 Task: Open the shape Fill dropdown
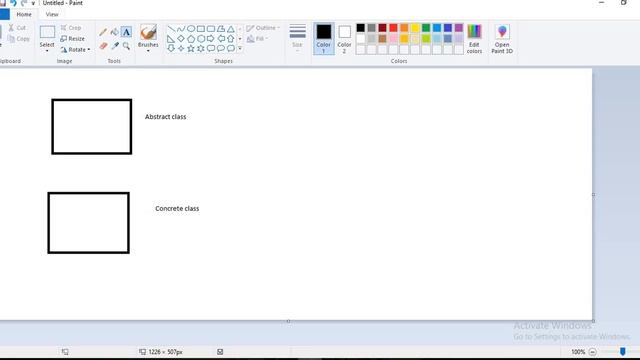click(x=258, y=39)
